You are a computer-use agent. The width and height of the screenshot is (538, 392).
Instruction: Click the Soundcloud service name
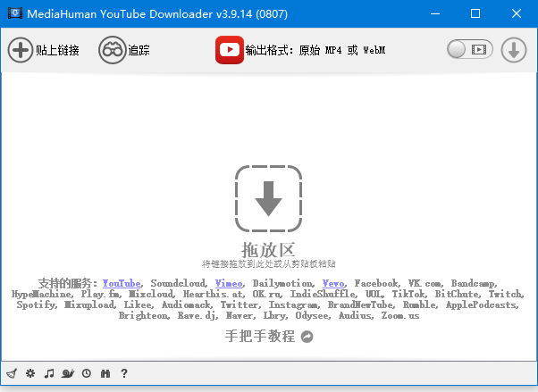[179, 283]
